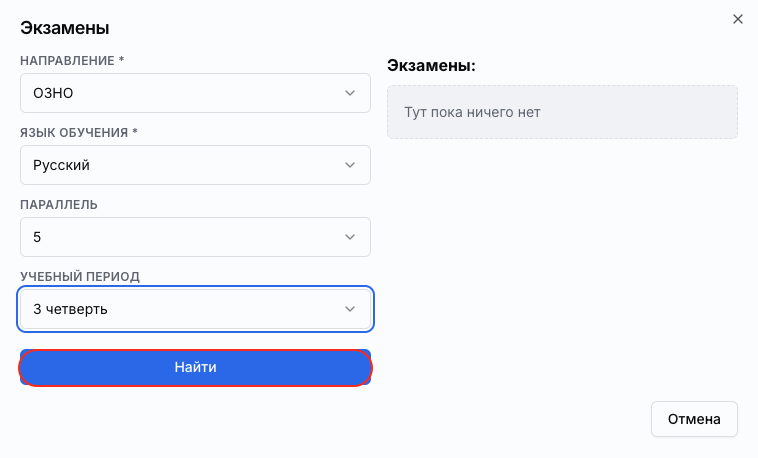This screenshot has width=758, height=458.
Task: Close the Экзамены dialog with X icon
Action: coord(737,19)
